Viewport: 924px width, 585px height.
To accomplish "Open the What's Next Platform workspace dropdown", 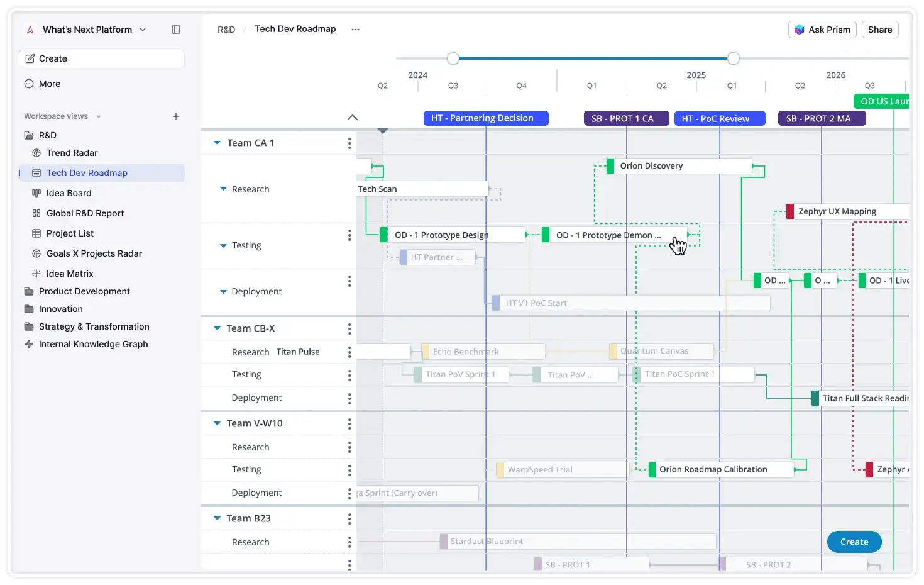I will (x=143, y=30).
